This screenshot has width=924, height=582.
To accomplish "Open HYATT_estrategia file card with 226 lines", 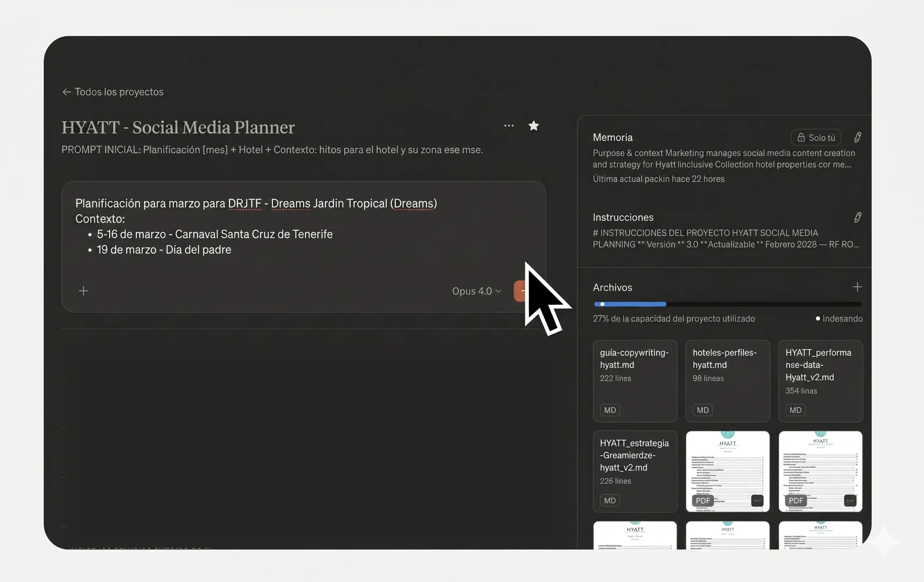I will (x=635, y=471).
